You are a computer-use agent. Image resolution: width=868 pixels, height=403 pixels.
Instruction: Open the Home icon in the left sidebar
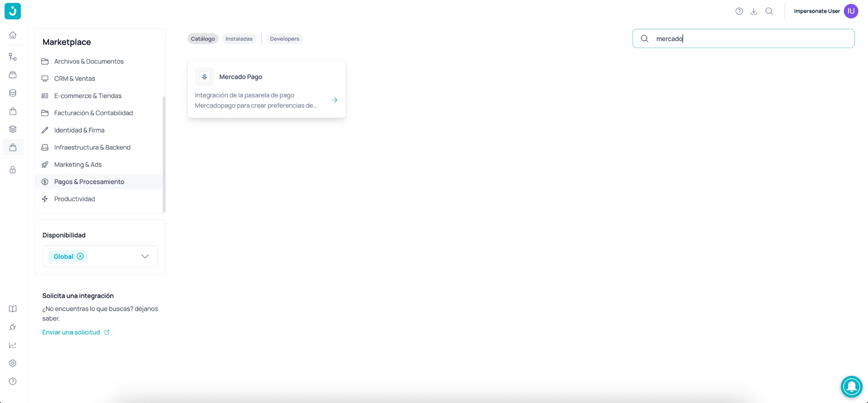click(x=13, y=35)
